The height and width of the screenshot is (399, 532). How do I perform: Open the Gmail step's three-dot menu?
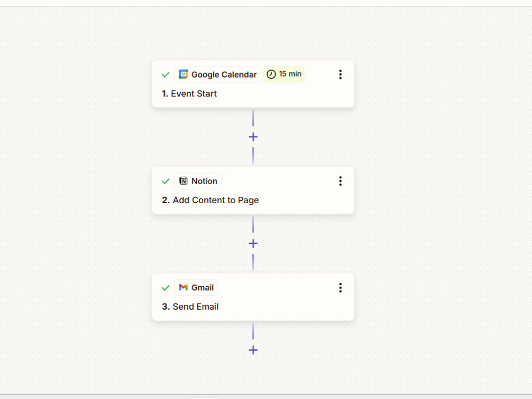(x=340, y=288)
